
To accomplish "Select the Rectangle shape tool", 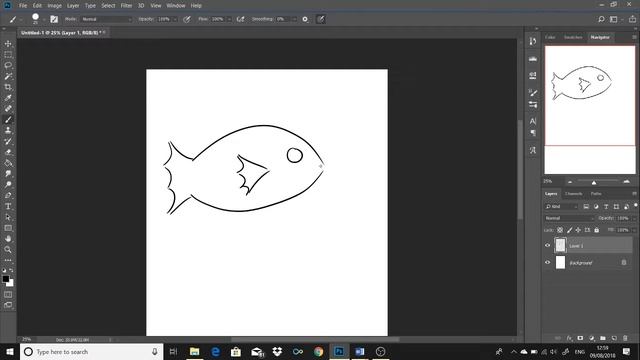I will point(8,228).
